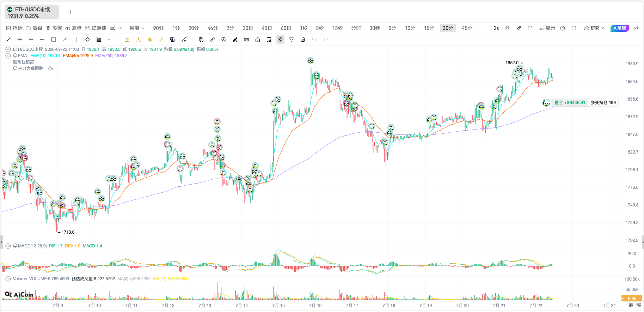Click the redo arrow
The width and height of the screenshot is (644, 312).
tap(326, 40)
